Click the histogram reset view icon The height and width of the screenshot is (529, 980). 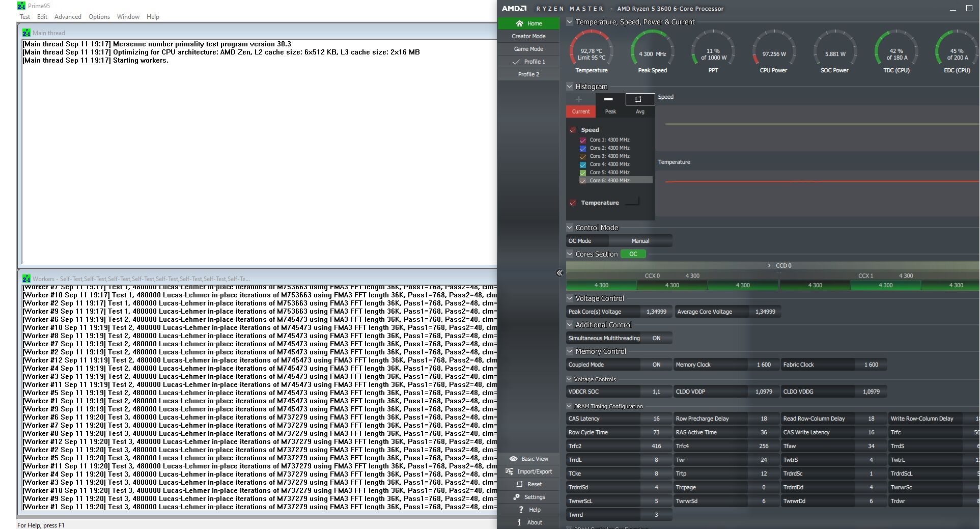pyautogui.click(x=639, y=99)
